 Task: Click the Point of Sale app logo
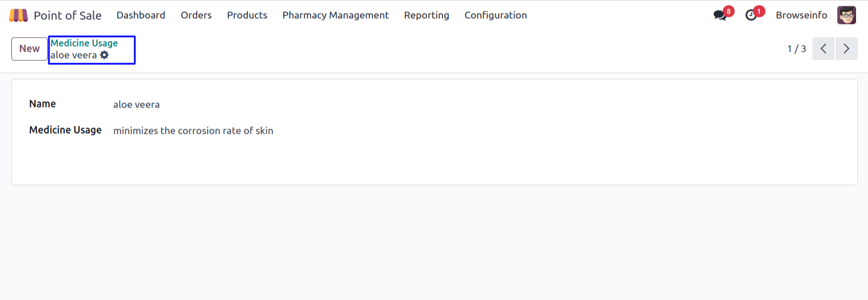(x=18, y=15)
